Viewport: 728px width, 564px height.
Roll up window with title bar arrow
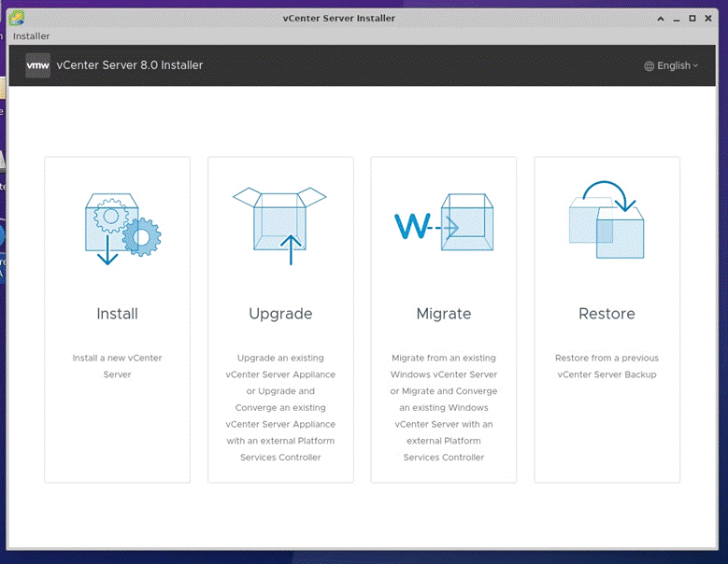661,19
